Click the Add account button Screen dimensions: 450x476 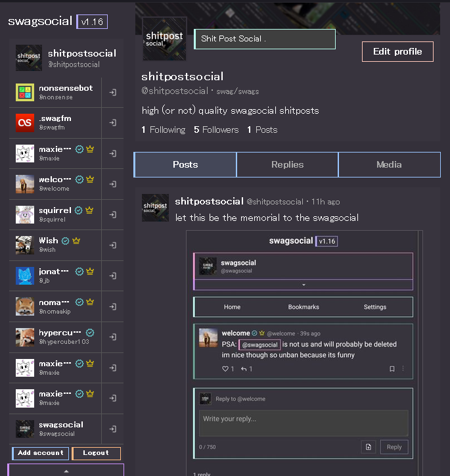[x=41, y=453]
